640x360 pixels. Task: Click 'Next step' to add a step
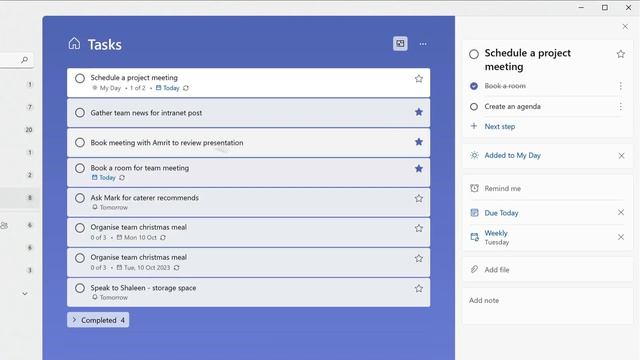(500, 127)
